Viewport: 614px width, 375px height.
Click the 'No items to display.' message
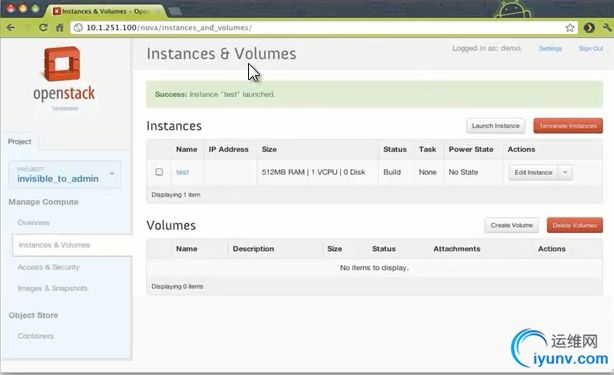coord(374,268)
